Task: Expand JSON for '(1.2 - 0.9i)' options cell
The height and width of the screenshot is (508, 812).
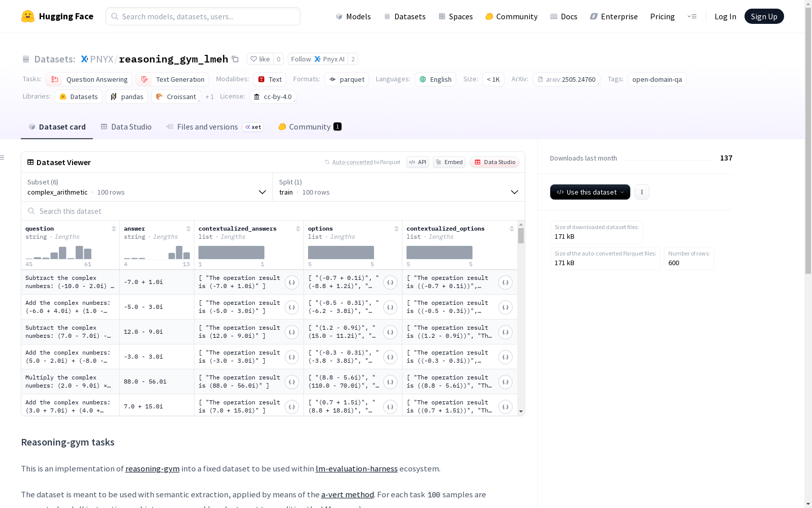Action: 390,332
